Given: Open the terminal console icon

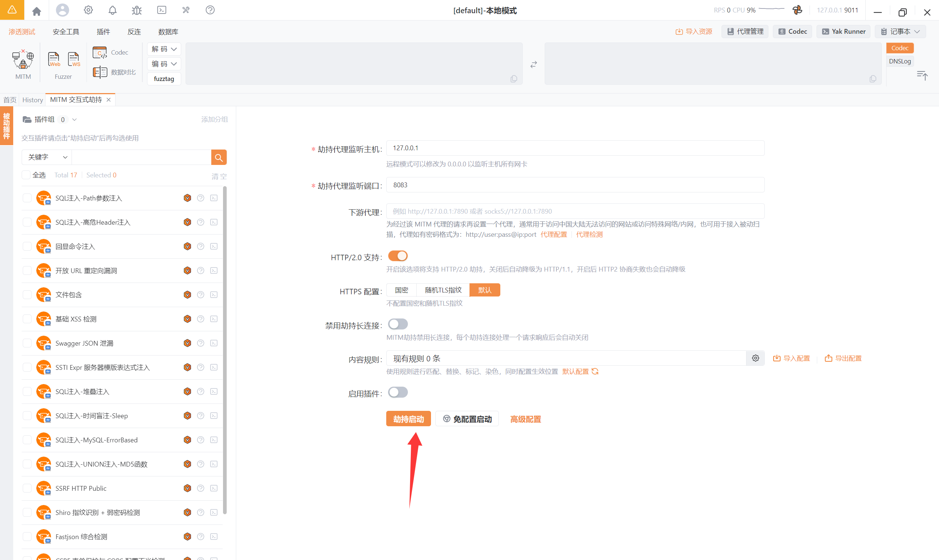Looking at the screenshot, I should (x=162, y=10).
